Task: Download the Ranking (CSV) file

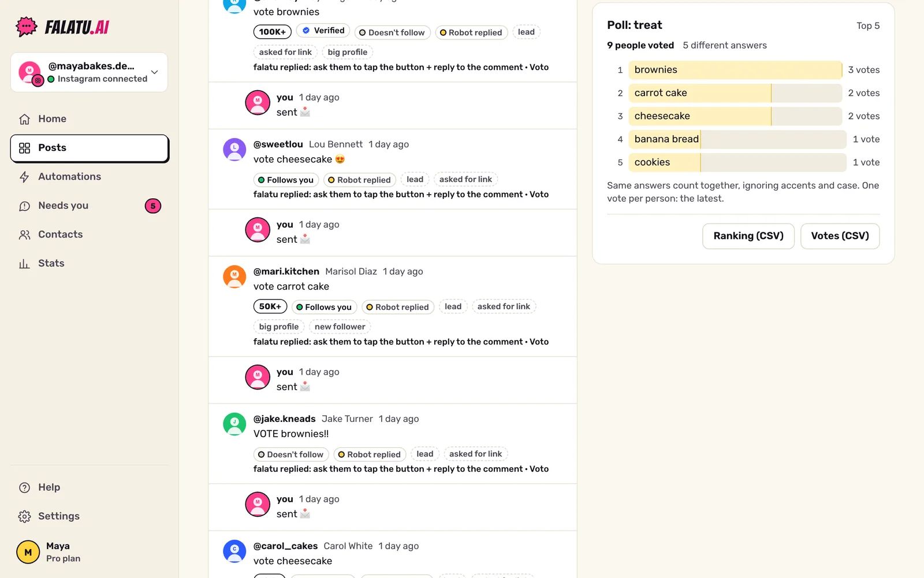Action: pos(748,236)
